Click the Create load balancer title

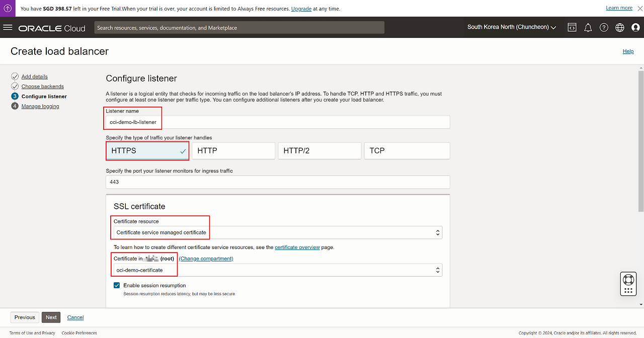coord(59,51)
